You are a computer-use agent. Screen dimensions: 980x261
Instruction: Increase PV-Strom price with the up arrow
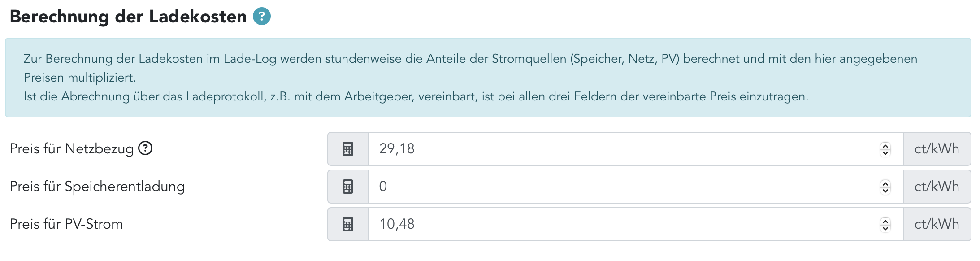point(885,221)
